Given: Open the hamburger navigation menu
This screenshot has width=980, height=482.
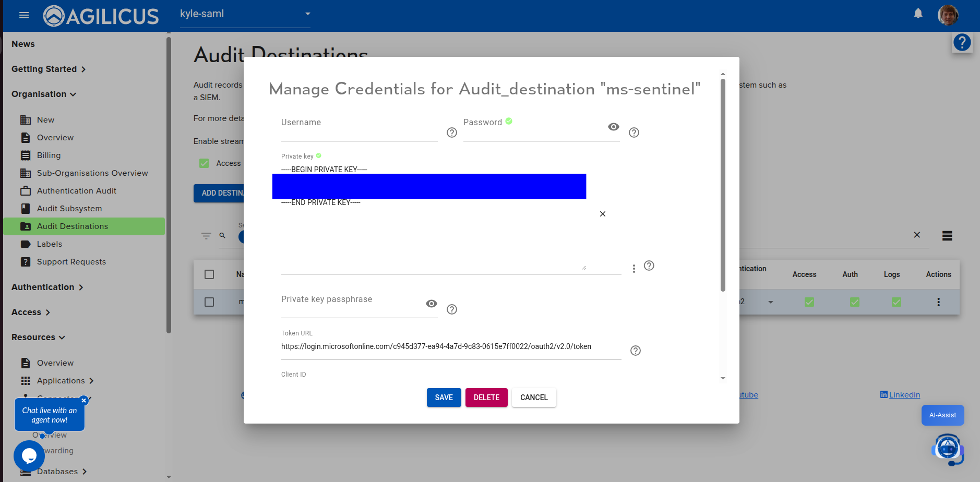Looking at the screenshot, I should [x=23, y=15].
